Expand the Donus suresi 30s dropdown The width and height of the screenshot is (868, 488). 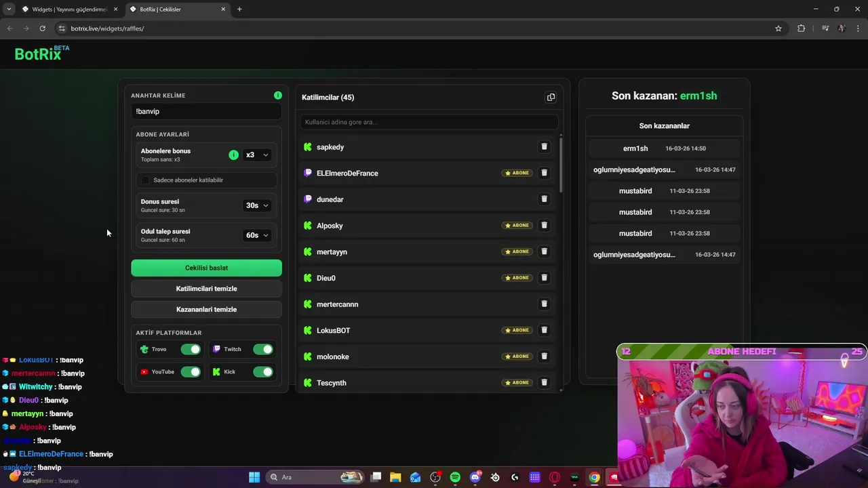click(257, 205)
